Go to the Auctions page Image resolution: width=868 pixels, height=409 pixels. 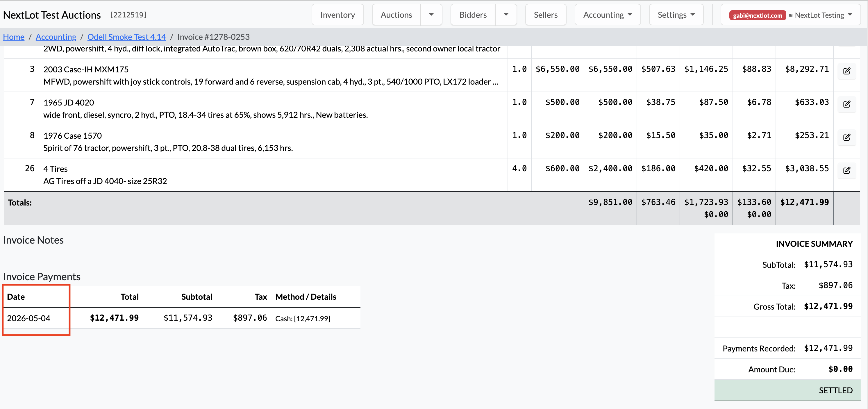396,15
